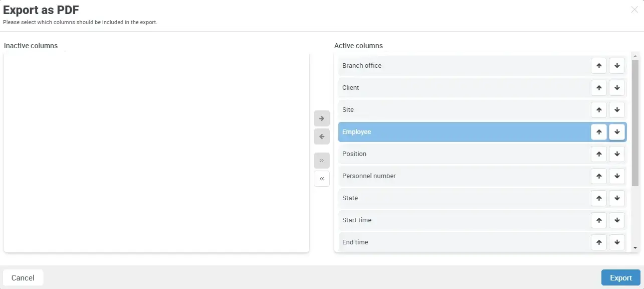Select the State column row
The image size is (644, 289).
coord(451,198)
